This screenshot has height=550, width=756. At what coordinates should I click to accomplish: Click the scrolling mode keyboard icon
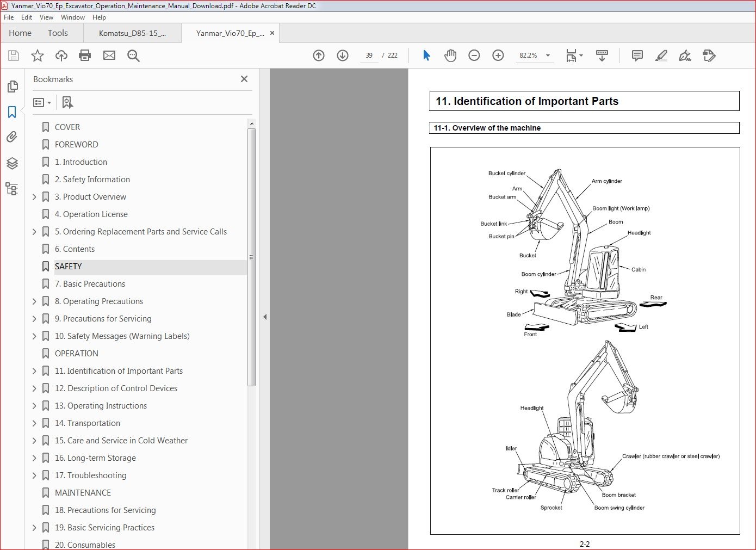pos(602,55)
